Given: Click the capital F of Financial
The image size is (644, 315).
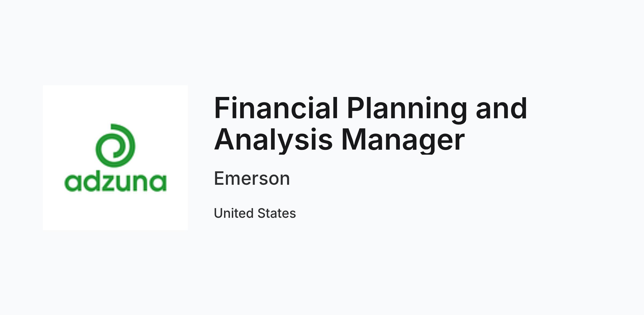Looking at the screenshot, I should click(221, 108).
